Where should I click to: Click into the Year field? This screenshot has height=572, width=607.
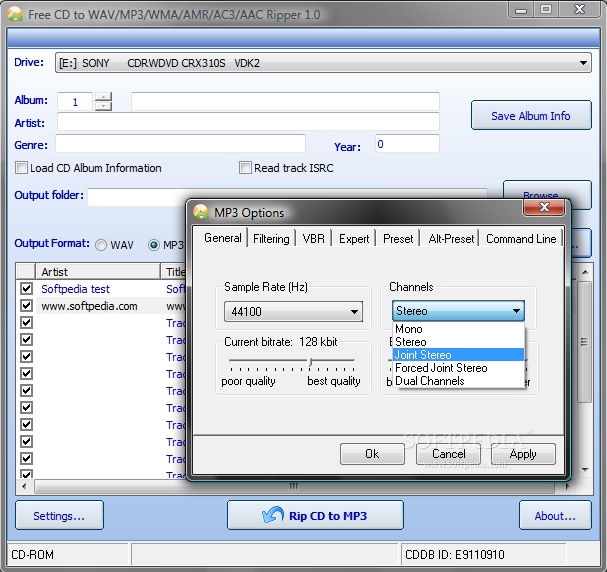[407, 144]
